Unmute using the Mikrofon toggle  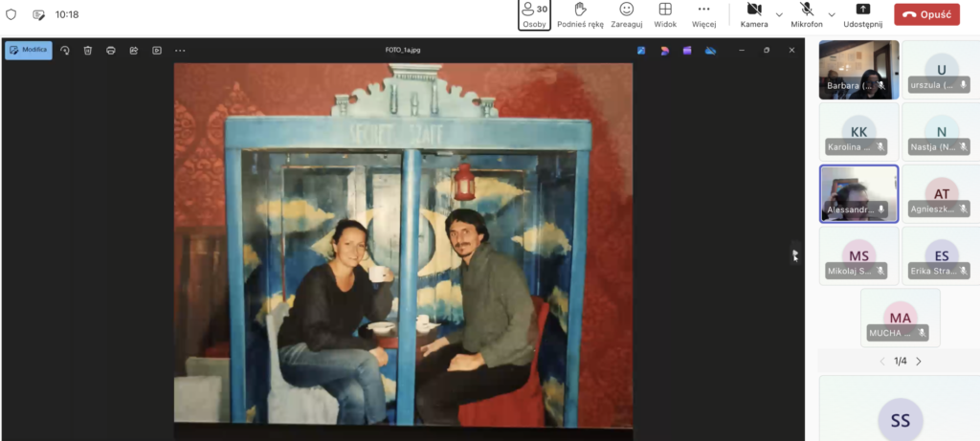pos(807,14)
